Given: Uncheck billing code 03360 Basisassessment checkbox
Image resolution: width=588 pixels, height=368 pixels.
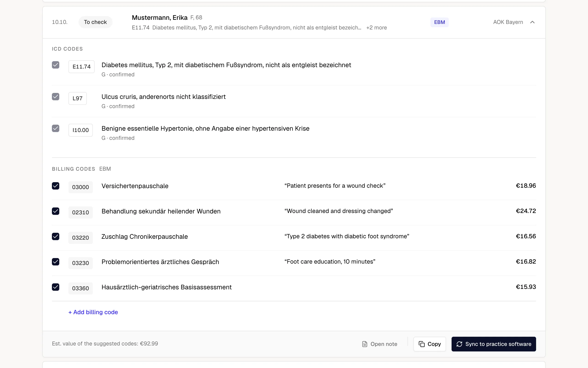Looking at the screenshot, I should coord(56,287).
